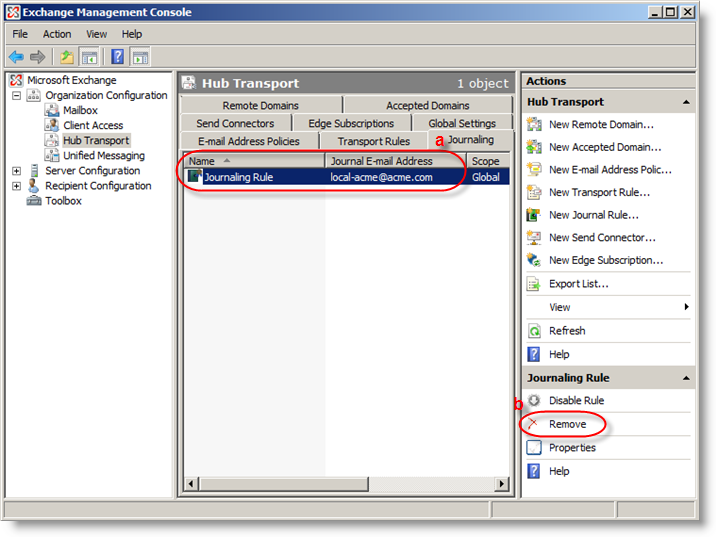This screenshot has width=716, height=537.
Task: Switch to the Remote Domains tab
Action: (x=261, y=105)
